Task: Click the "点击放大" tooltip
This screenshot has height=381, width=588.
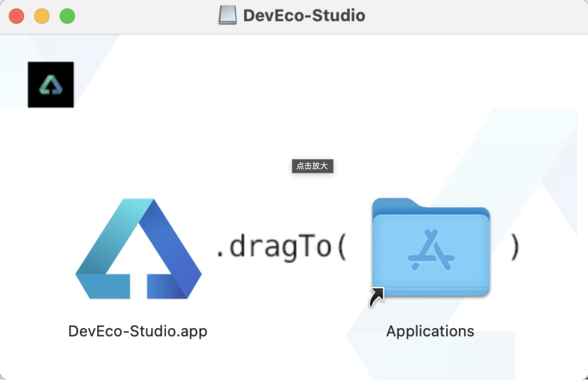Action: pyautogui.click(x=312, y=166)
